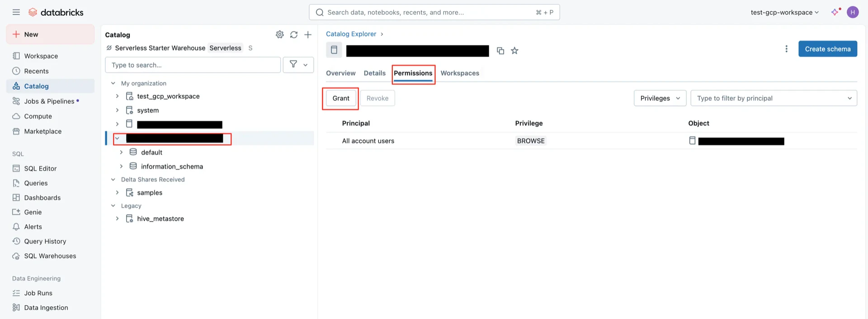Viewport: 868px width, 319px height.
Task: Copy the catalog name with copy icon
Action: click(x=500, y=51)
